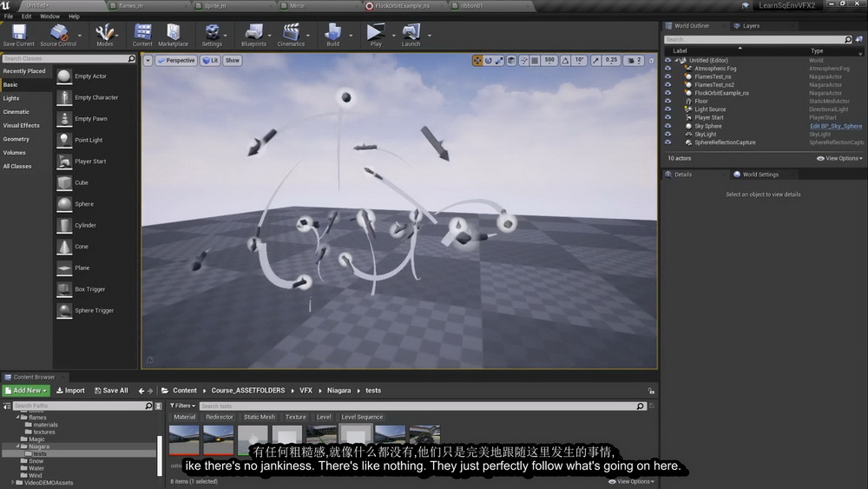Image resolution: width=868 pixels, height=489 pixels.
Task: Collapse the Niagara folder in tree
Action: (x=17, y=446)
